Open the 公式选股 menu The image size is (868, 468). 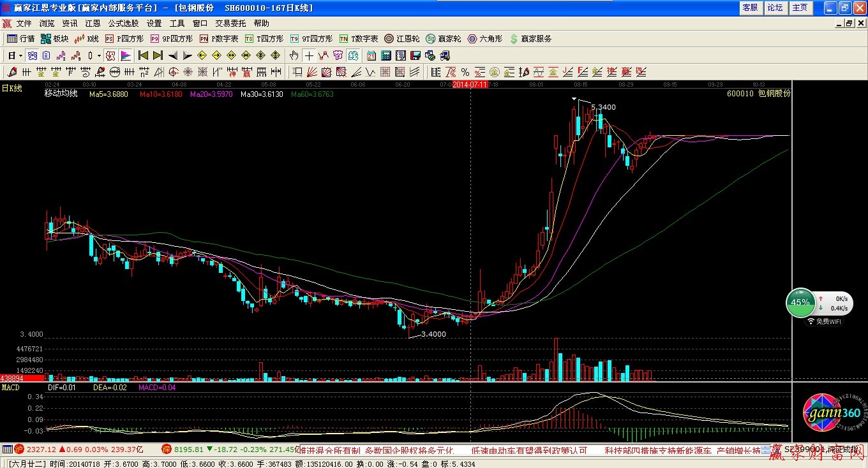pyautogui.click(x=123, y=24)
